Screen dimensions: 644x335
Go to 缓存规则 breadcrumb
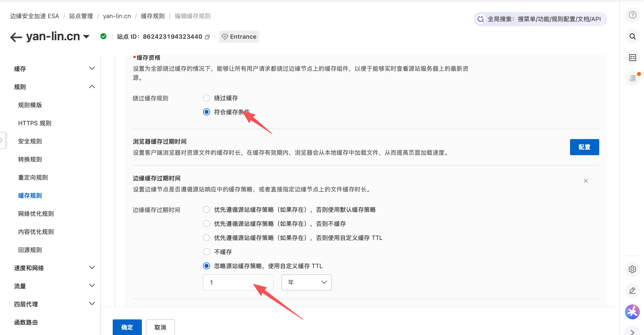tap(153, 16)
